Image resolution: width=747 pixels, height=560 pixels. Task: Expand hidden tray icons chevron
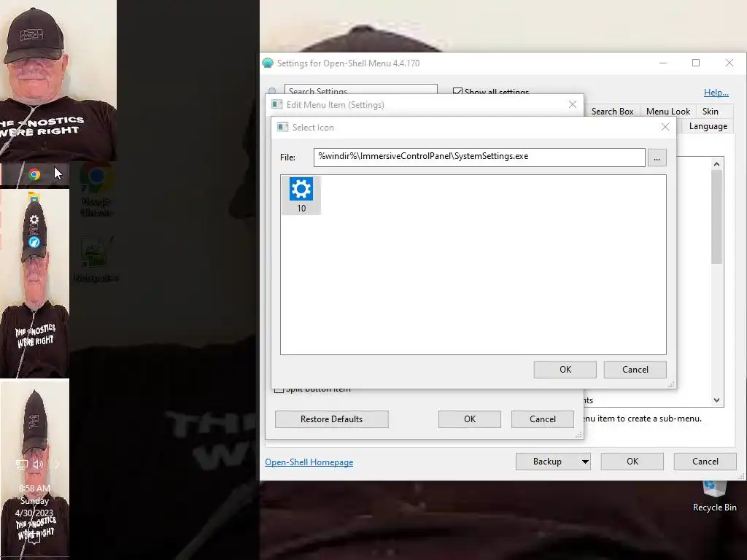[57, 464]
